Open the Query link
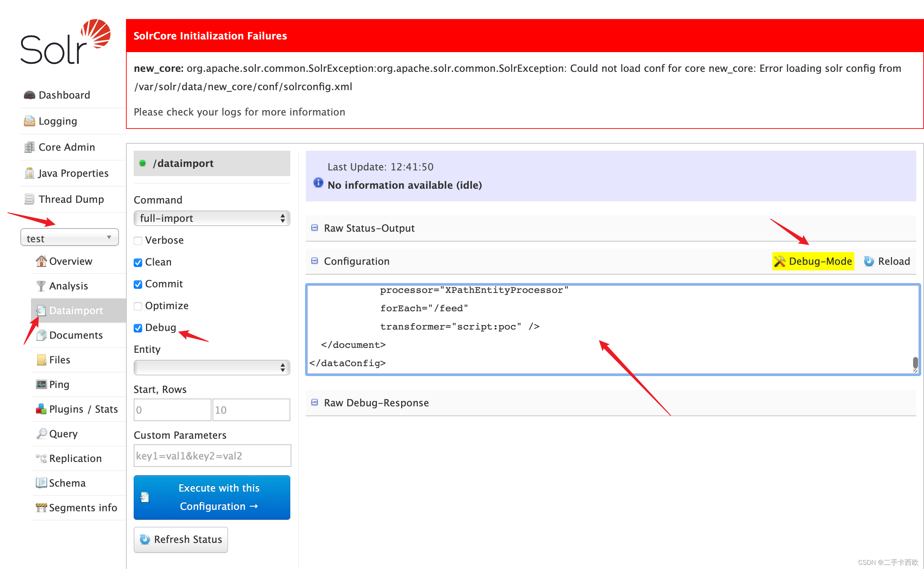Viewport: 924px width, 569px height. [63, 433]
